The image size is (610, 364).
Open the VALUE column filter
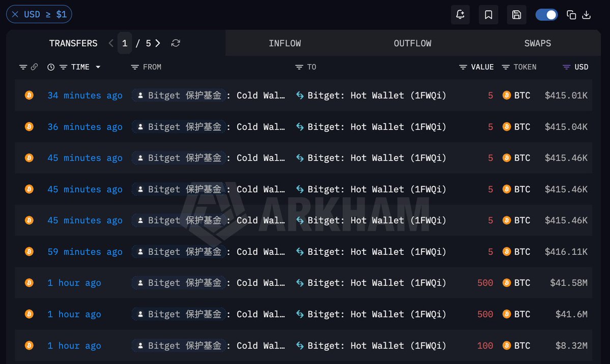463,67
